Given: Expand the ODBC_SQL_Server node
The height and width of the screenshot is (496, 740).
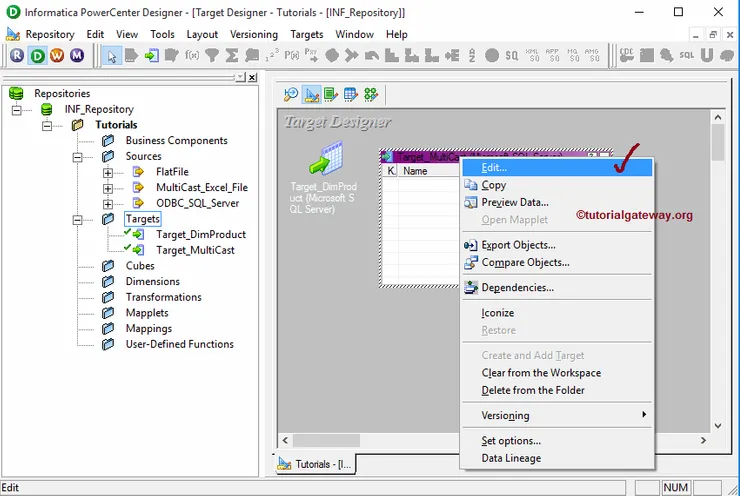Looking at the screenshot, I should pos(108,204).
